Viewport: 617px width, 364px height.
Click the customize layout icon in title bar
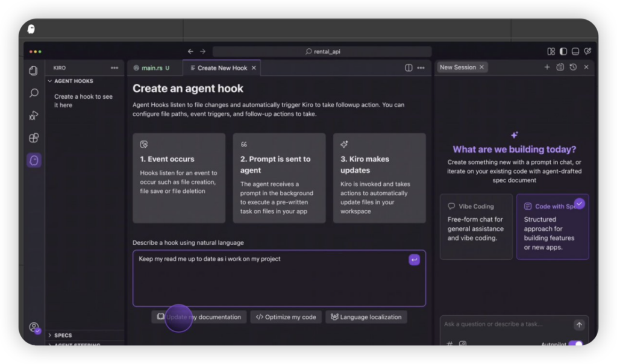pyautogui.click(x=551, y=51)
